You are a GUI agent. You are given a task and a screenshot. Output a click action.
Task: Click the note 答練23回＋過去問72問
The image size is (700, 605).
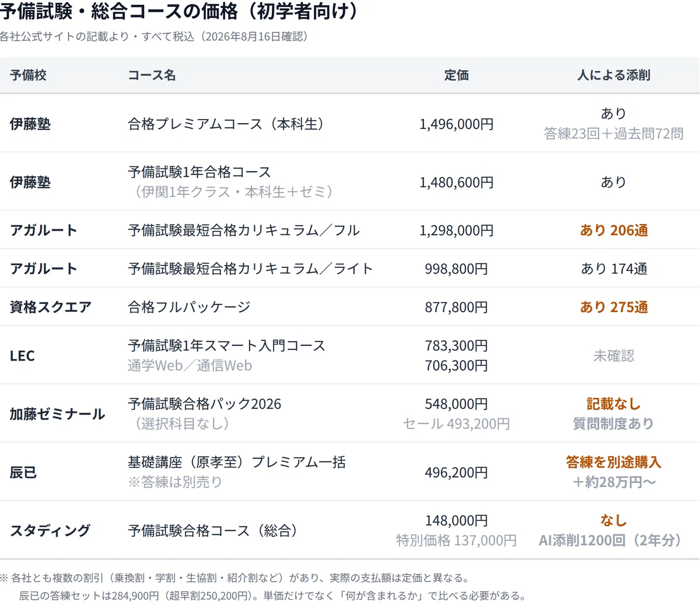[x=614, y=134]
